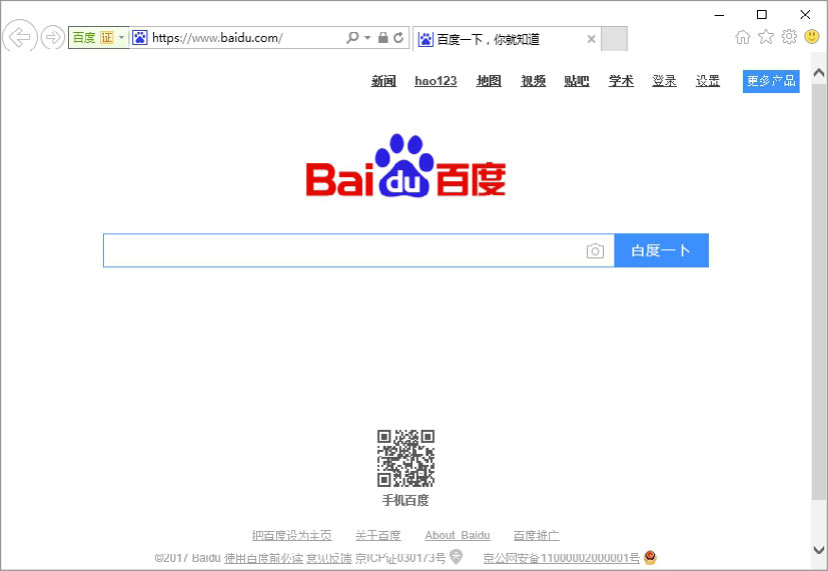Close the 百度一下 tab

[x=591, y=39]
